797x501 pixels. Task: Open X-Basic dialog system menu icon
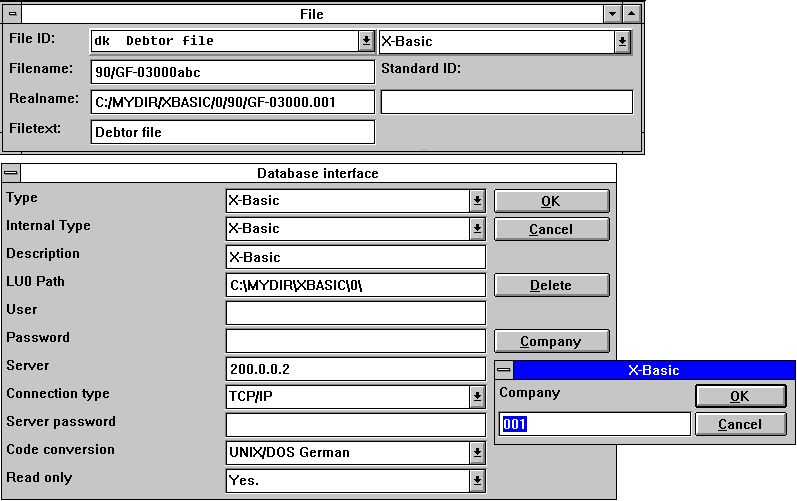point(504,370)
